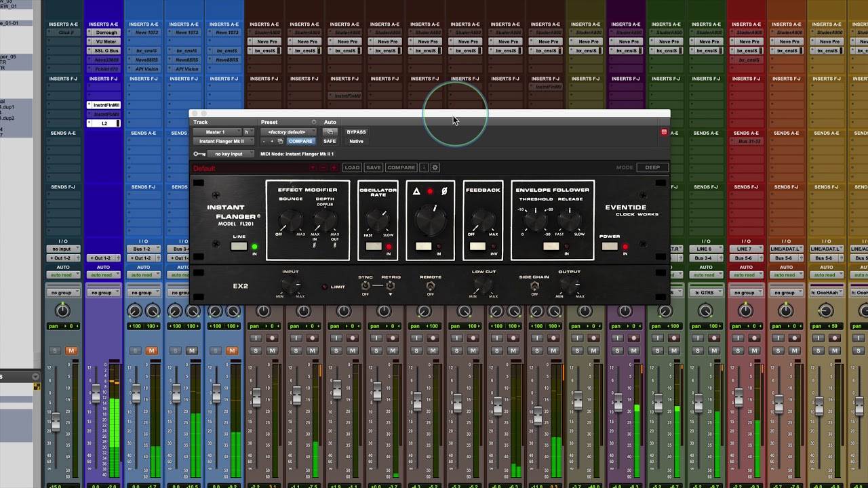The height and width of the screenshot is (488, 868).
Task: Click the red target icon in plugin header
Action: tap(664, 132)
